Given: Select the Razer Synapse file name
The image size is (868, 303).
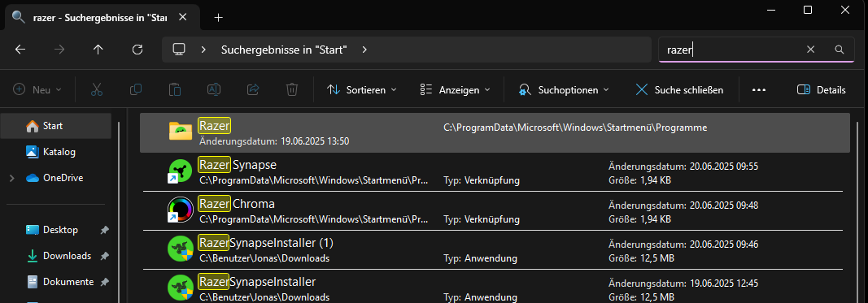Looking at the screenshot, I should tap(237, 165).
